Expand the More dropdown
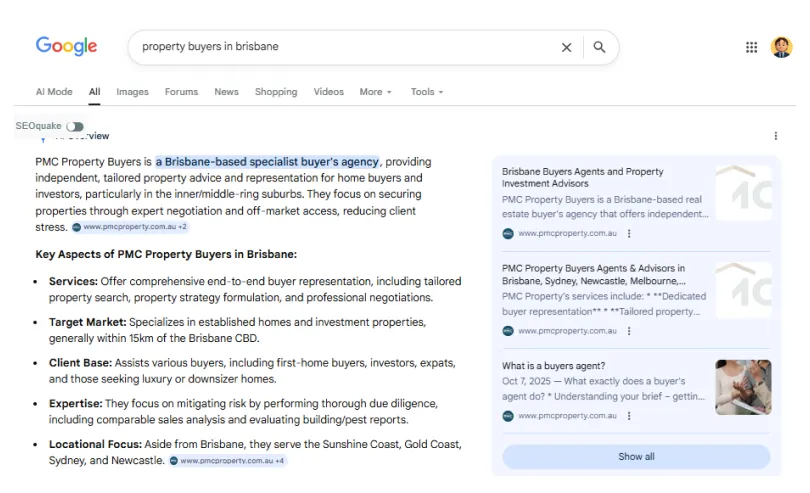810x493 pixels. pyautogui.click(x=376, y=92)
